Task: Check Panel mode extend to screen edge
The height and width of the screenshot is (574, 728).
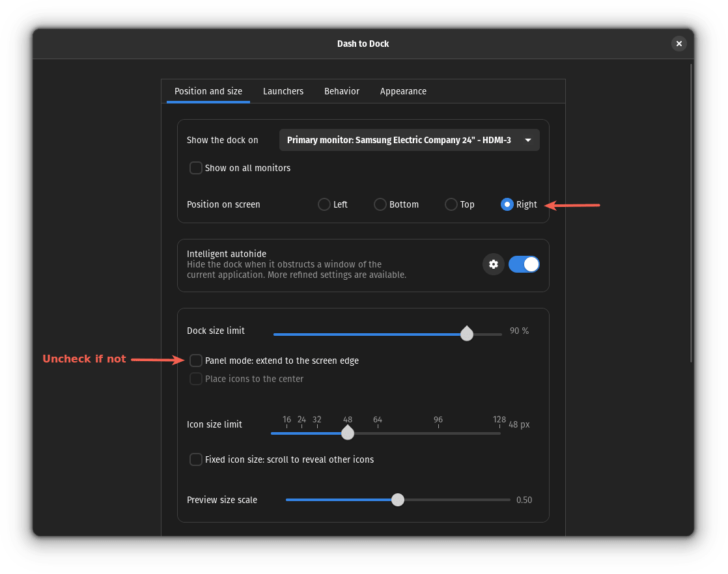Action: [196, 361]
